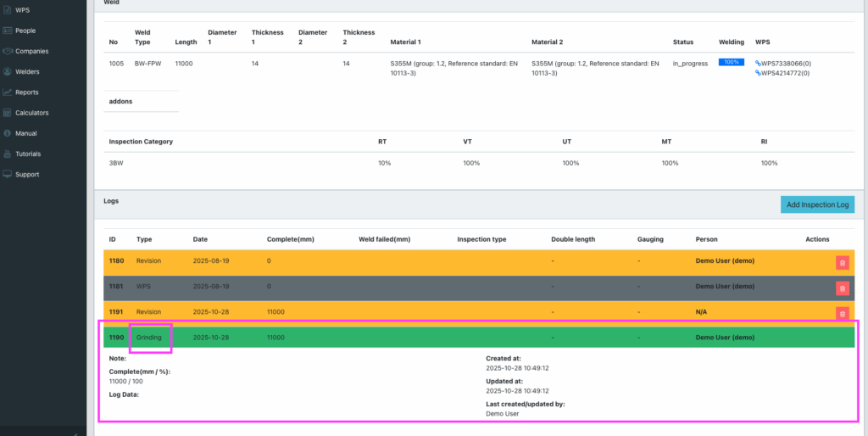Click the Calculators icon in sidebar

click(7, 113)
